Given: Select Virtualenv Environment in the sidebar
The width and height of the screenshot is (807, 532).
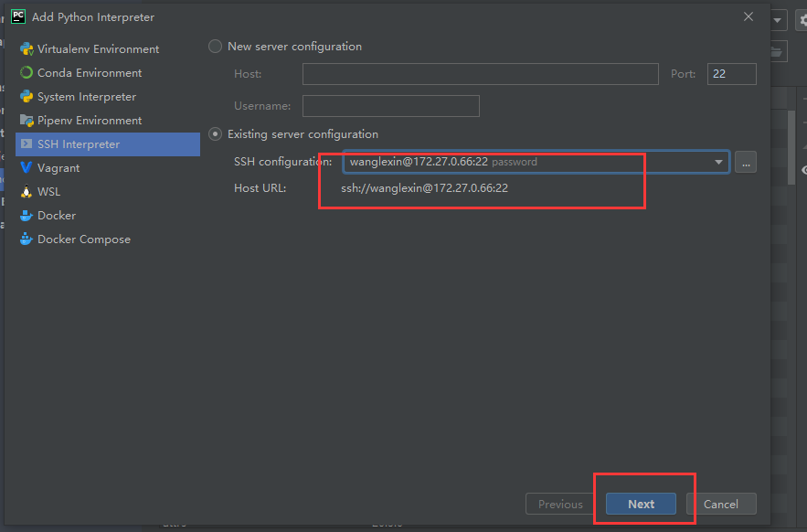Looking at the screenshot, I should (x=108, y=49).
